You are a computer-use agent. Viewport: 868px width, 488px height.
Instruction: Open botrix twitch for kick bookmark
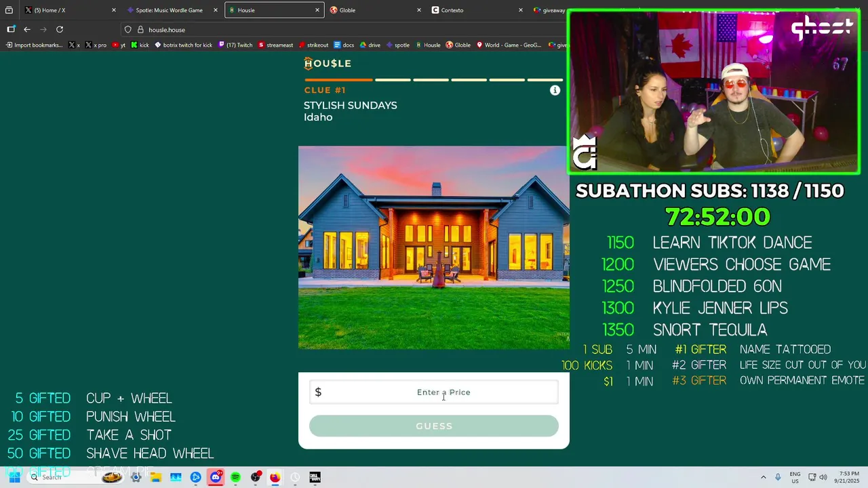[x=183, y=45]
